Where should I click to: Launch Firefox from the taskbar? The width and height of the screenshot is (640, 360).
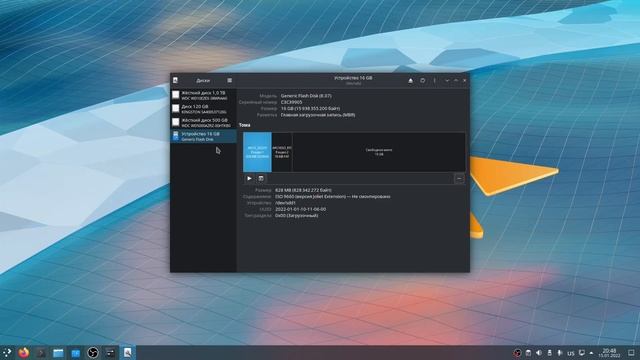coord(24,353)
